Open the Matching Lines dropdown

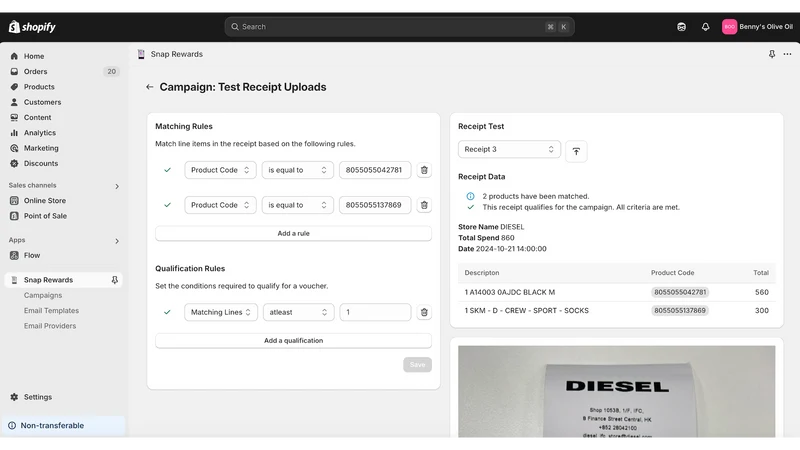coord(221,312)
